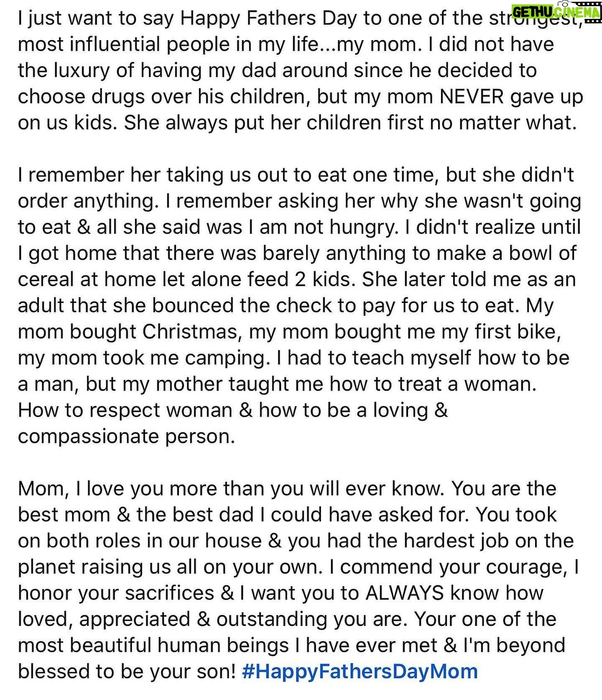Click the line starting 'Mom, I love you'
Viewport: 602px width, 700px height.
click(x=287, y=488)
